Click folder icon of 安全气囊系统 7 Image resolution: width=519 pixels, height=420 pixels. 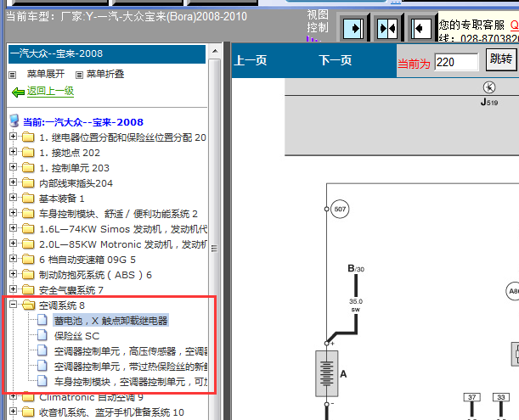click(28, 289)
